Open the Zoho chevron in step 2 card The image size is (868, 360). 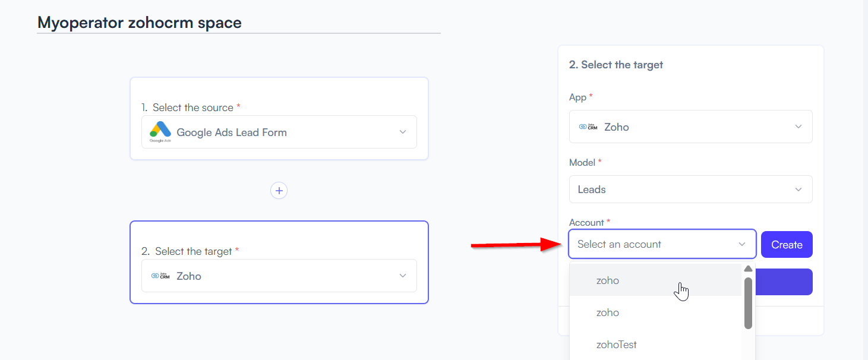click(x=403, y=276)
